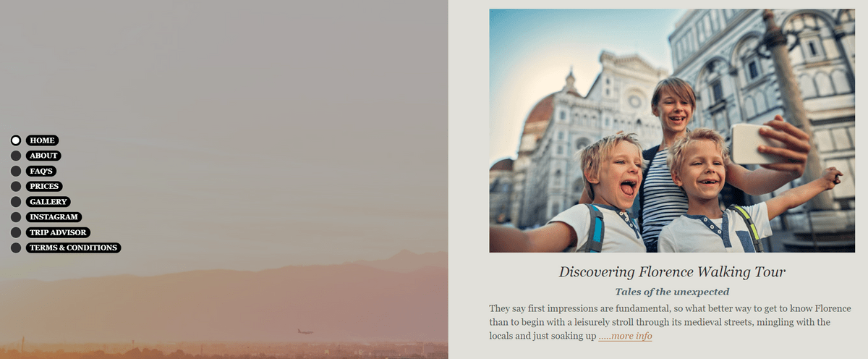Click the '.....more info' link
This screenshot has height=359, width=868.
(x=626, y=336)
